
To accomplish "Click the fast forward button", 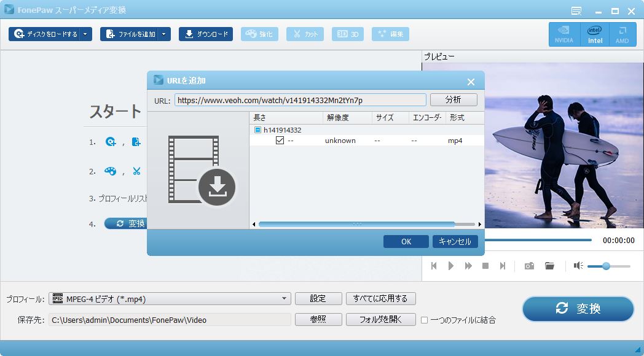I will pyautogui.click(x=468, y=266).
